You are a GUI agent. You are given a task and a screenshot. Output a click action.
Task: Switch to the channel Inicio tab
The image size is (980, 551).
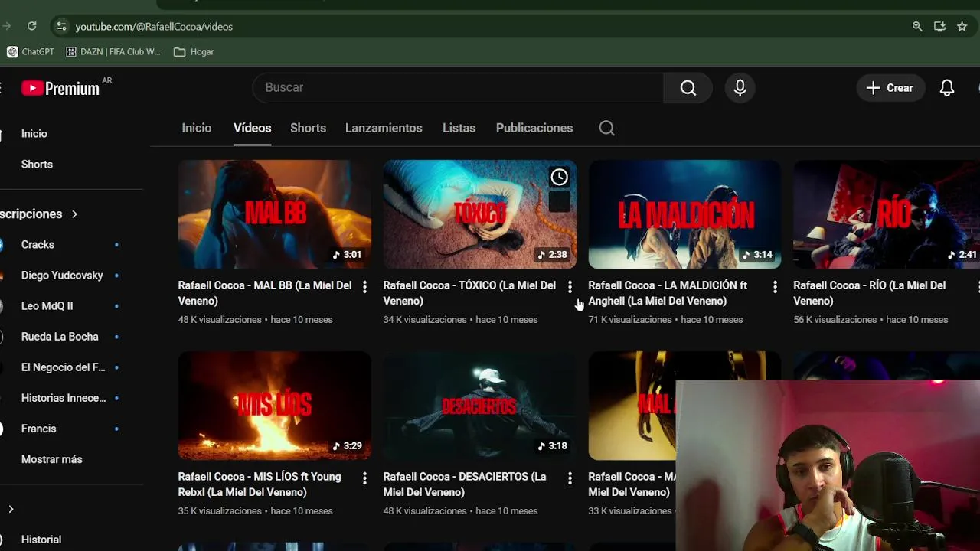pyautogui.click(x=197, y=128)
